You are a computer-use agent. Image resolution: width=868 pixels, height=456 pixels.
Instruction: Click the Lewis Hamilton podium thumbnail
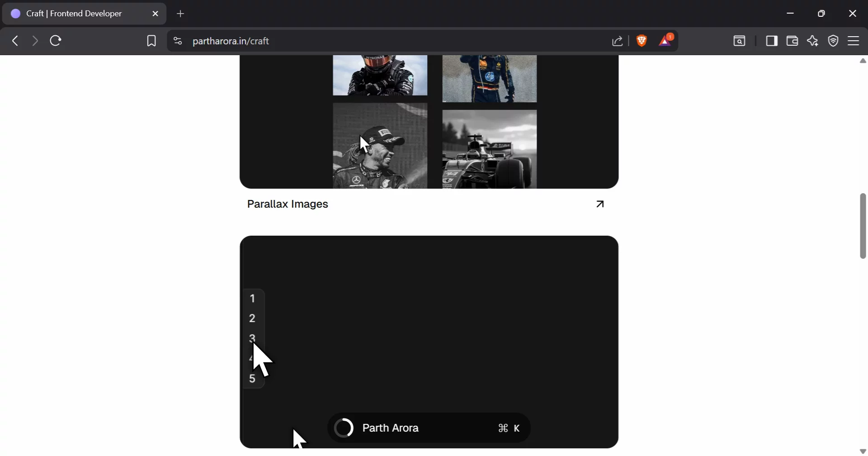380,145
